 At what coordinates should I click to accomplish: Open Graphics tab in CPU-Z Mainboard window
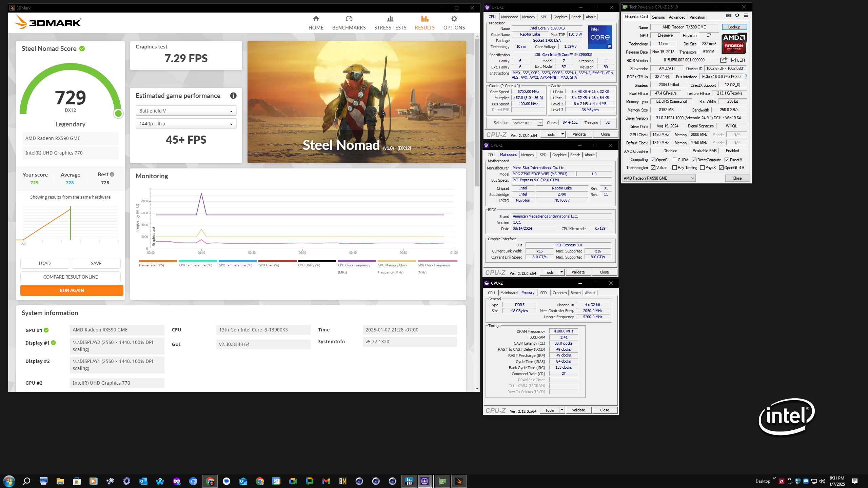point(559,155)
